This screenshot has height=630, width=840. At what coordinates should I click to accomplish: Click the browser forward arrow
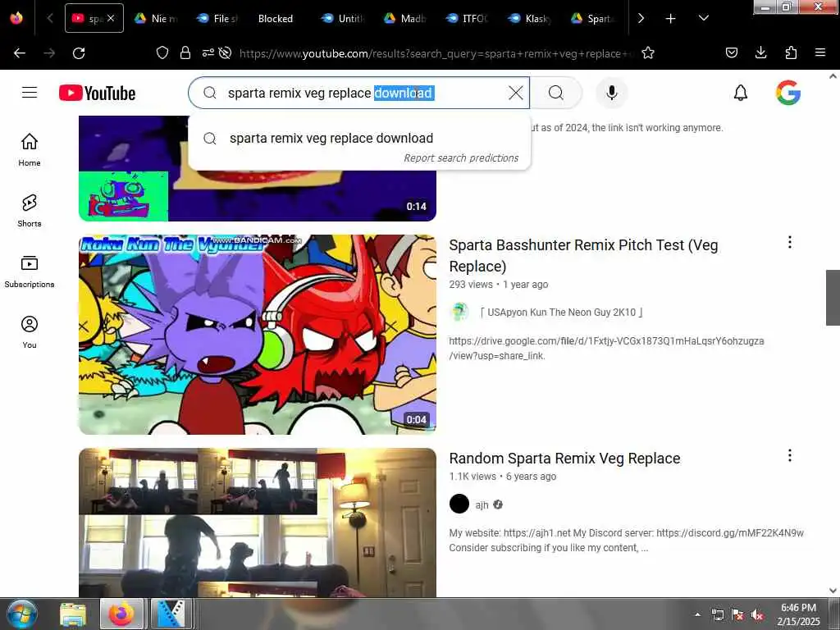pyautogui.click(x=49, y=53)
